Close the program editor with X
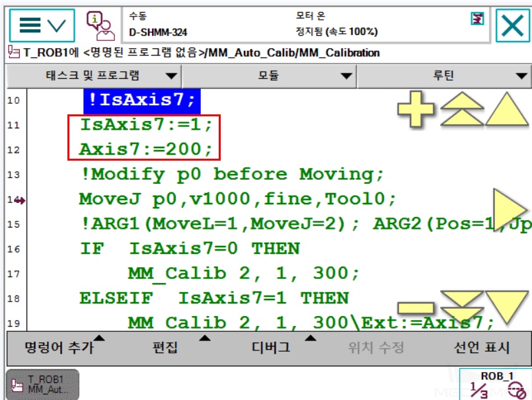This screenshot has width=532, height=400. [x=513, y=26]
